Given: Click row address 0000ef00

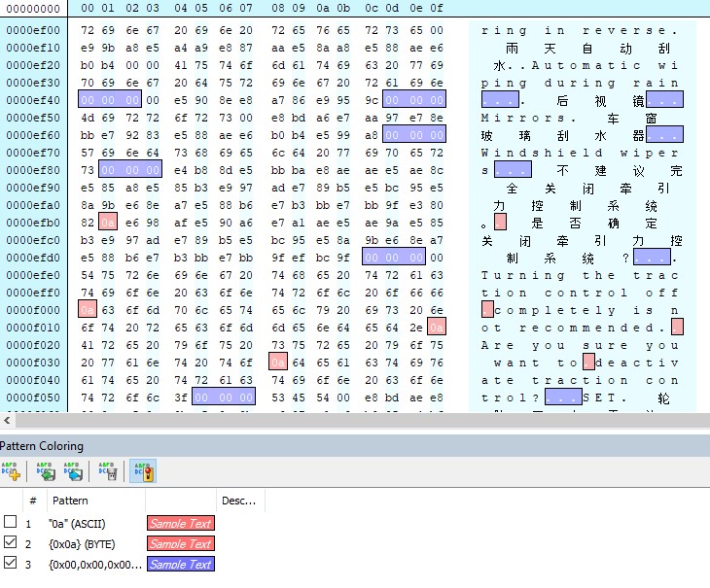Looking at the screenshot, I should 33,30.
